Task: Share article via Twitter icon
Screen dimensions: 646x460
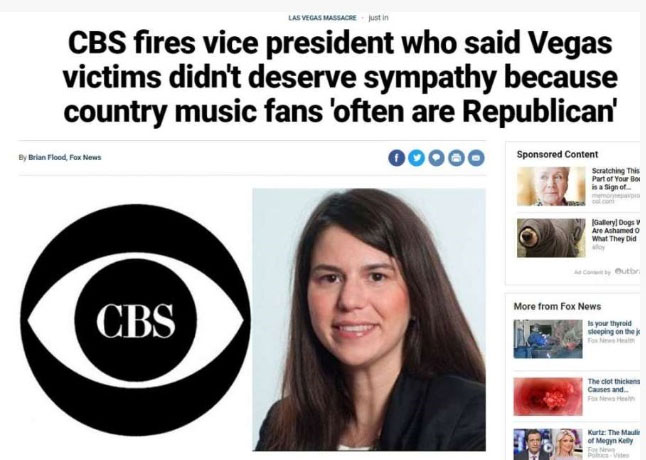Action: 417,158
